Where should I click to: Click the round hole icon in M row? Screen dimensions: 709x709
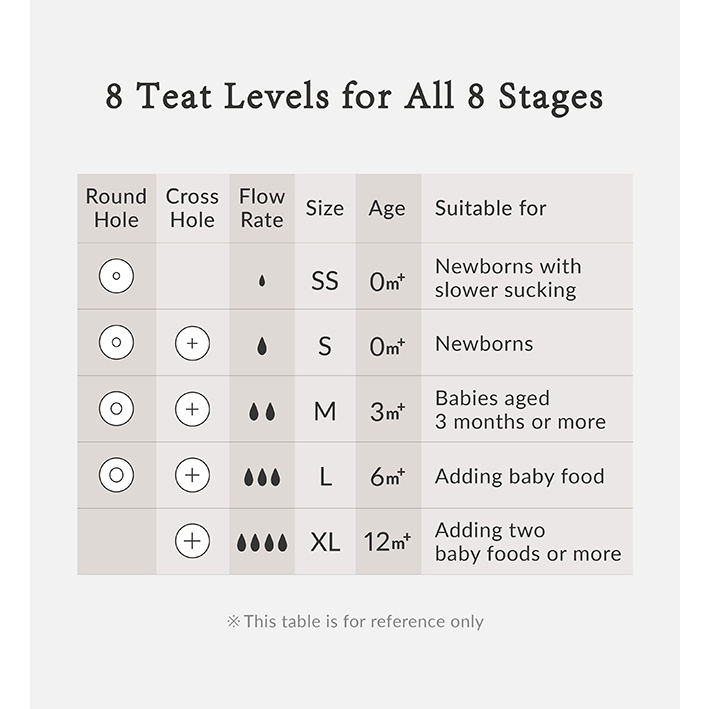coord(116,409)
